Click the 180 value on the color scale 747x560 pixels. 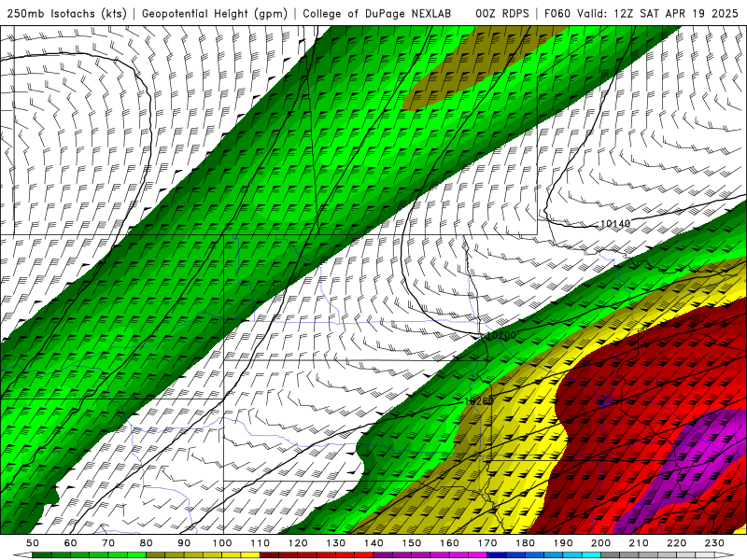coord(525,543)
